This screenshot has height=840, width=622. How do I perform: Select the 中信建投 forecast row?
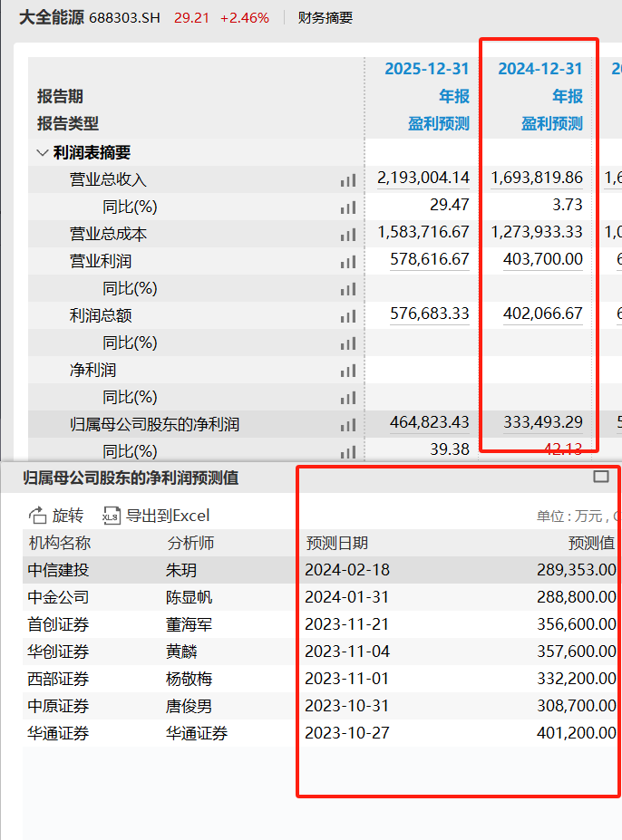pos(321,570)
